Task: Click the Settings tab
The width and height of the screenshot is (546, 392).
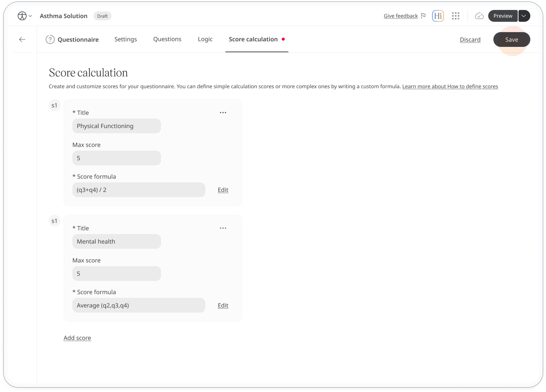Action: coord(126,39)
